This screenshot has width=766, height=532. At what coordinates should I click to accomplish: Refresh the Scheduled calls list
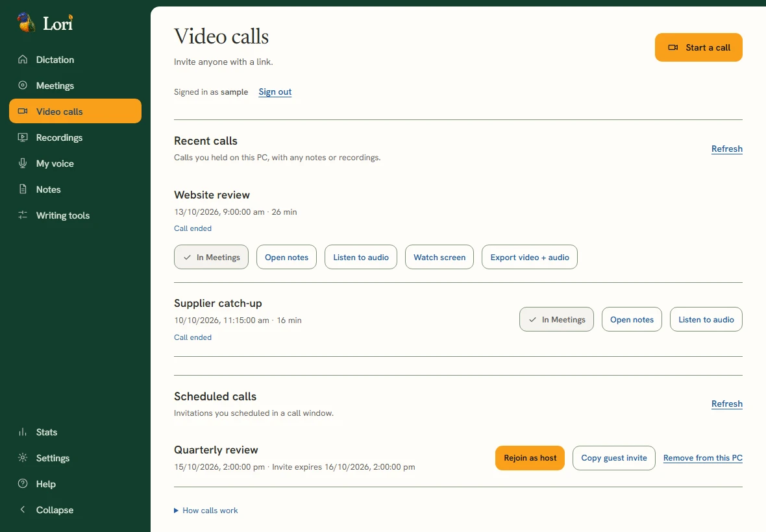(727, 404)
